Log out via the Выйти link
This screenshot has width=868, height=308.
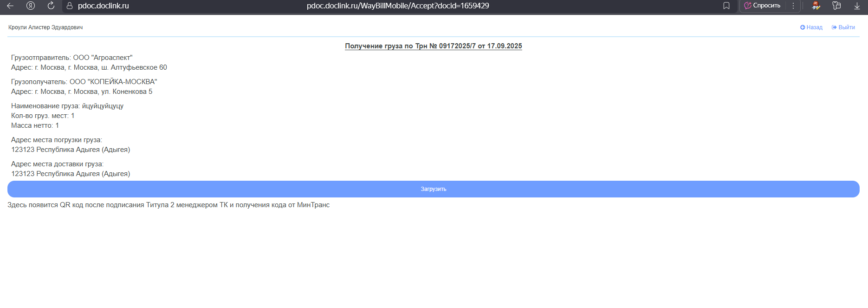843,27
